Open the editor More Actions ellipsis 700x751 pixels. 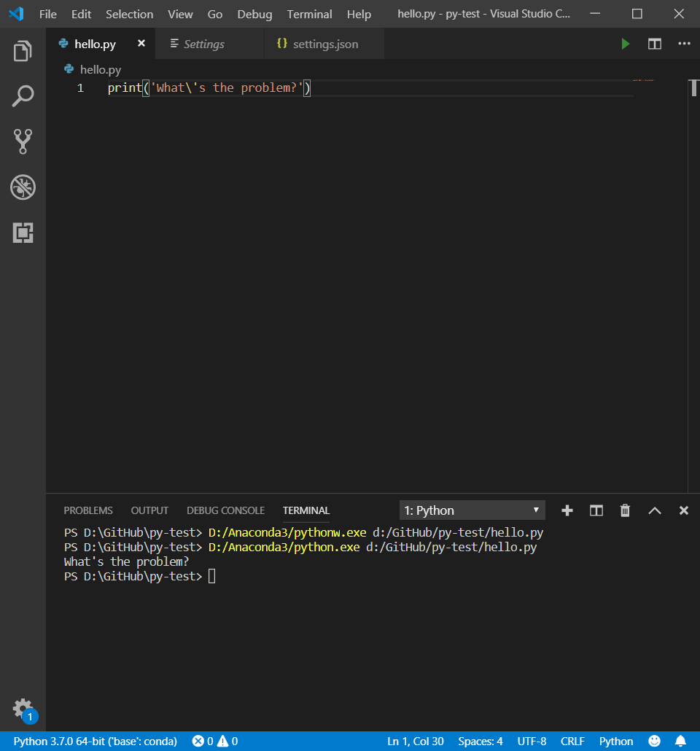pyautogui.click(x=684, y=44)
